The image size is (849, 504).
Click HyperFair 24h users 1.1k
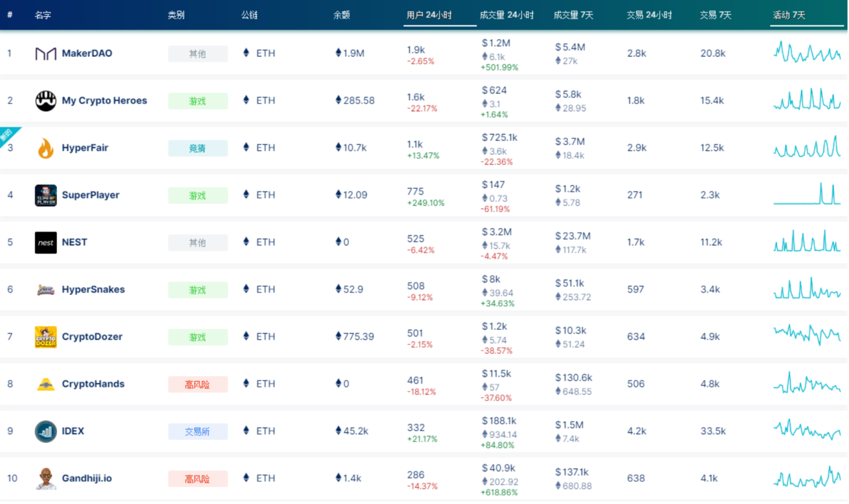[x=414, y=144]
